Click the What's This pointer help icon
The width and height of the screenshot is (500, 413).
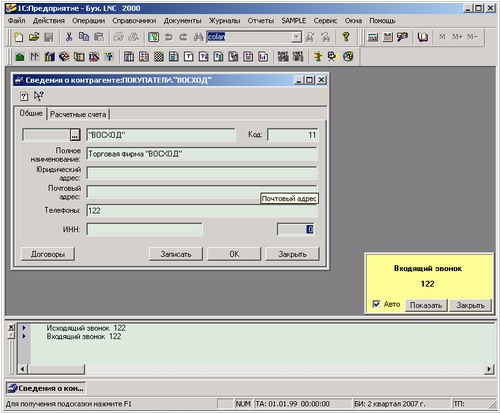click(38, 96)
